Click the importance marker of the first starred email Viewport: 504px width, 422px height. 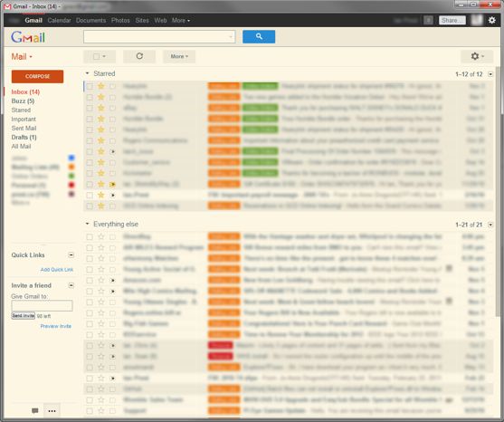(112, 86)
